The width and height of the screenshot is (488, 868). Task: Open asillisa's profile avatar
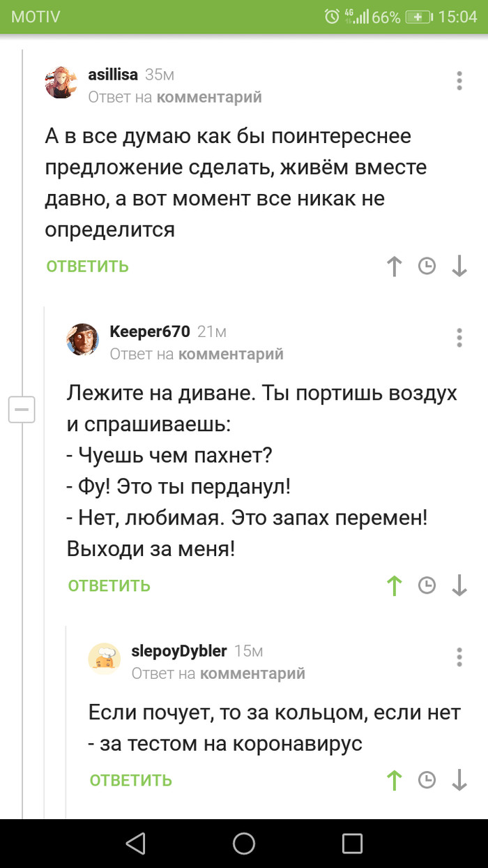61,82
